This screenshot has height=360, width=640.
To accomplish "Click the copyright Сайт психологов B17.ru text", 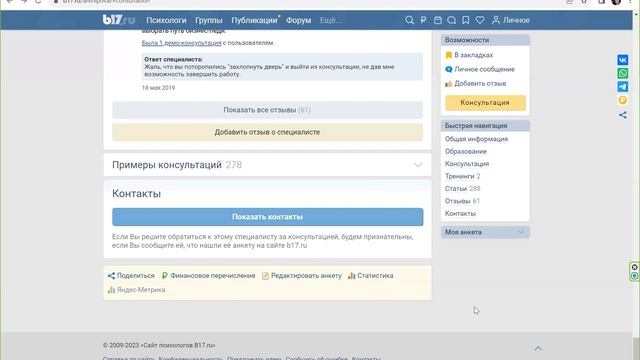I will (x=159, y=345).
